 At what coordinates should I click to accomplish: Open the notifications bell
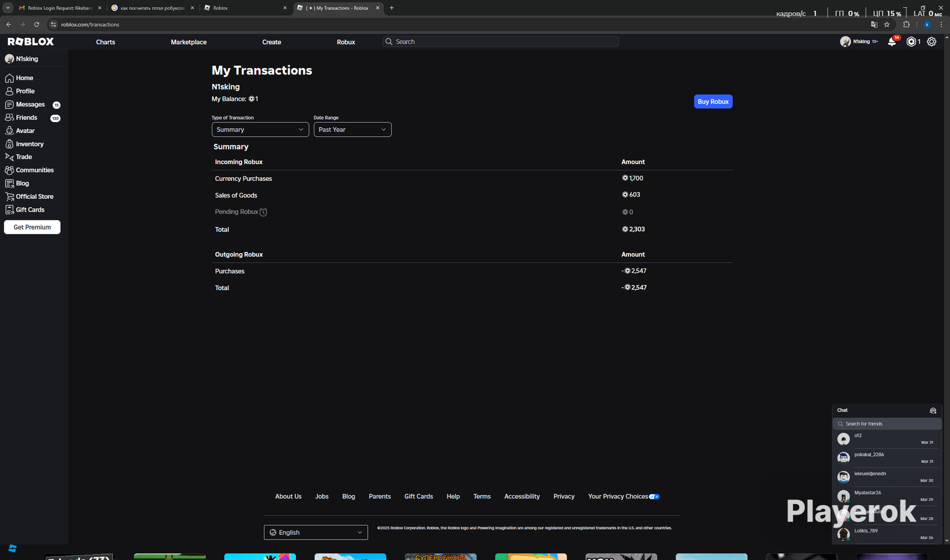pyautogui.click(x=892, y=41)
